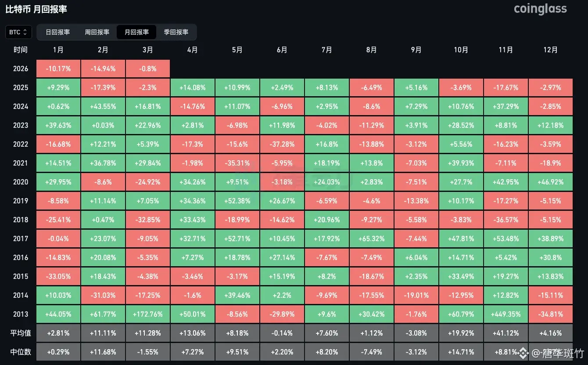Click the +14.08% cell in 2025
Screen dimensions: 588x365
(193, 87)
